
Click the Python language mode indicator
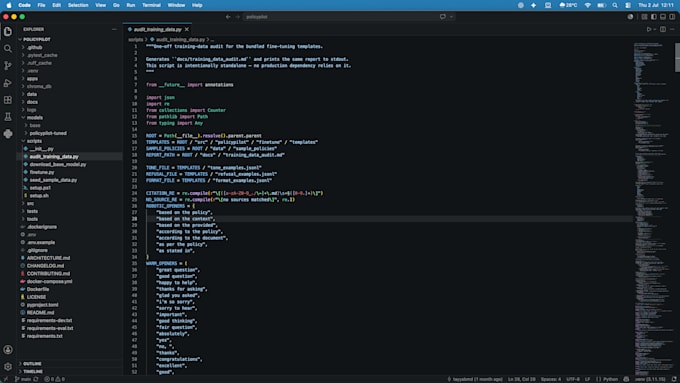tap(607, 379)
